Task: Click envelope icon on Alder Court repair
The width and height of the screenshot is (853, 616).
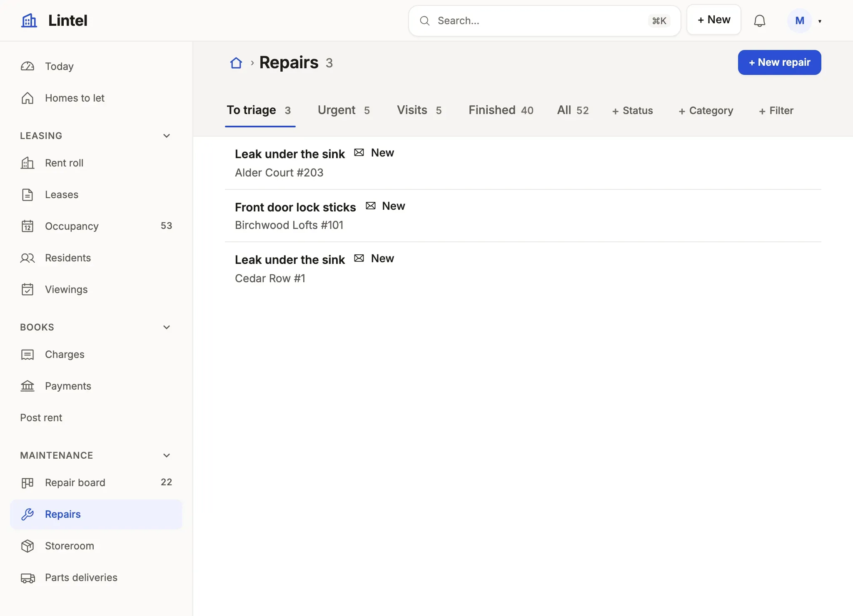Action: point(359,153)
